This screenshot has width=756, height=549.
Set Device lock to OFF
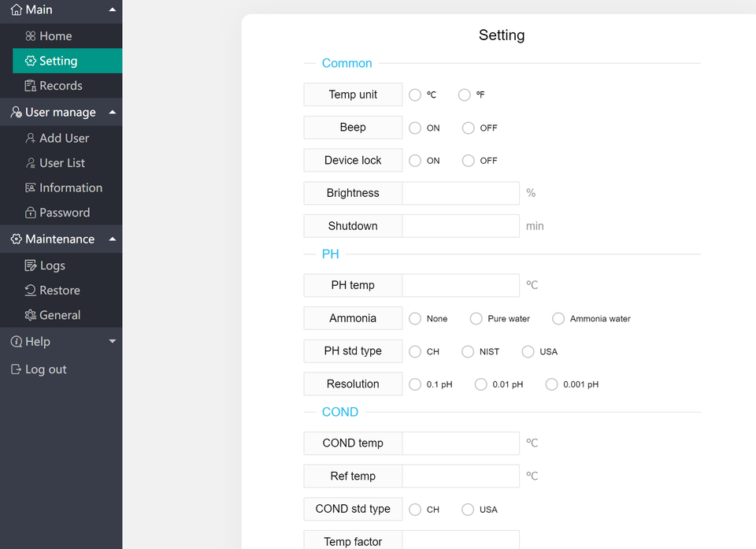pos(468,161)
